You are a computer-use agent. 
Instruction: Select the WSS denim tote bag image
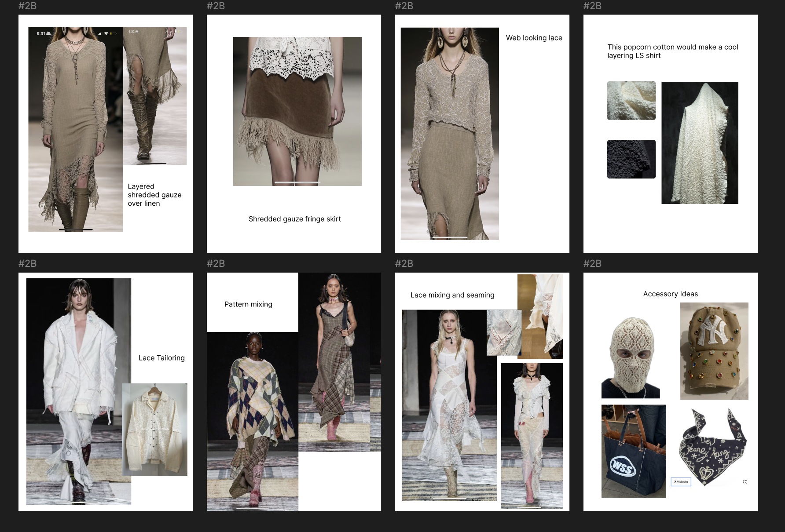pyautogui.click(x=634, y=451)
